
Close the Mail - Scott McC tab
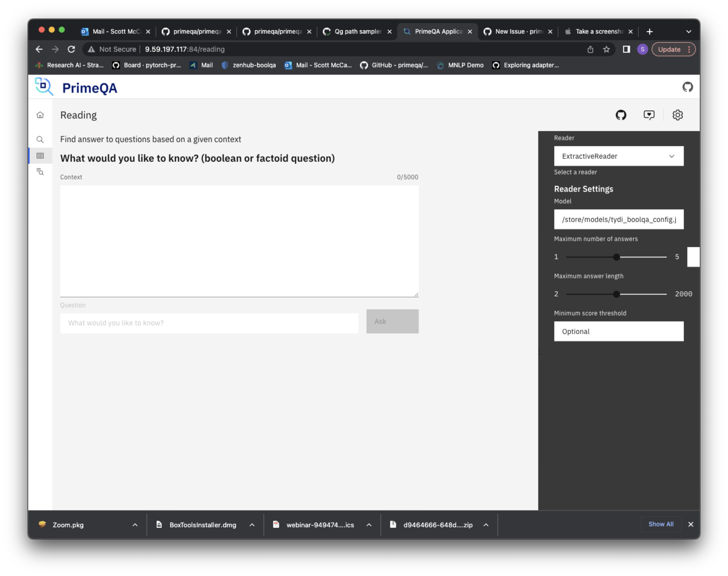click(148, 32)
